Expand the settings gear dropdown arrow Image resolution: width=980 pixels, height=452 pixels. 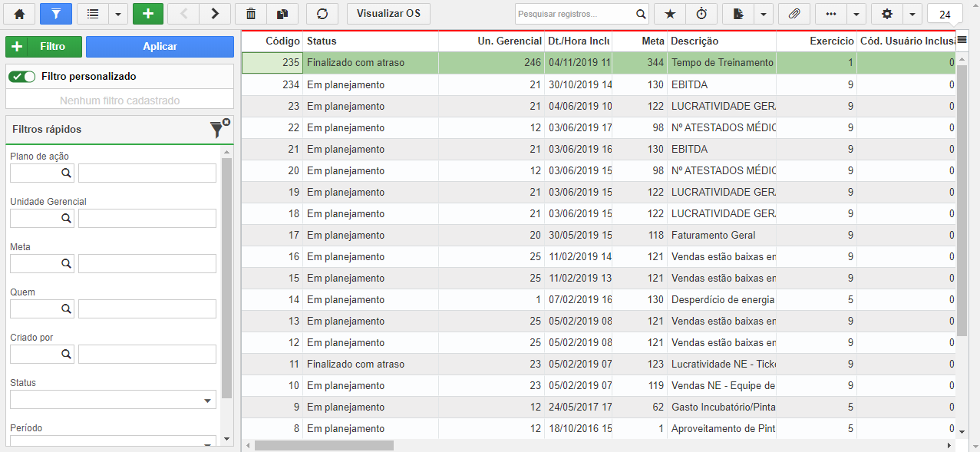912,14
